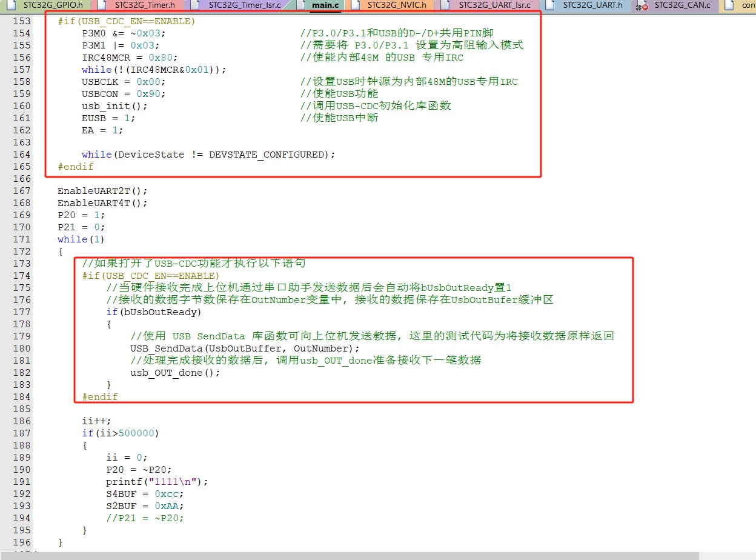Image resolution: width=756 pixels, height=560 pixels.
Task: Click the usb_OUT_done(); call
Action: [x=175, y=373]
